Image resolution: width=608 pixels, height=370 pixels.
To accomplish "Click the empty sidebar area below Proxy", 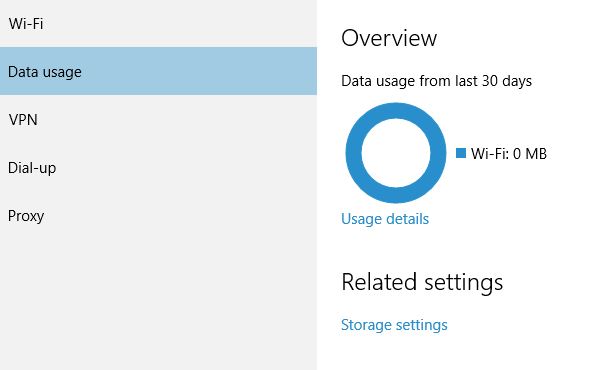I will [x=158, y=304].
